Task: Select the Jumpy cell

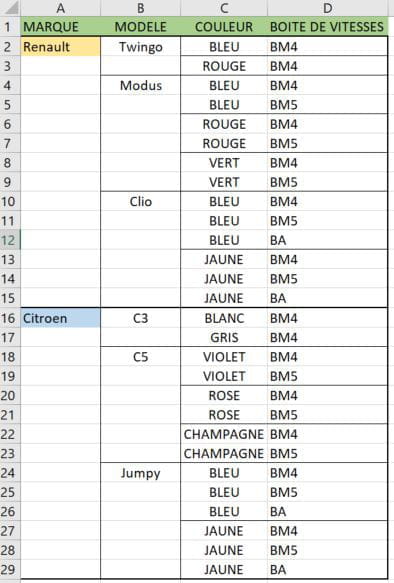Action: pos(141,473)
